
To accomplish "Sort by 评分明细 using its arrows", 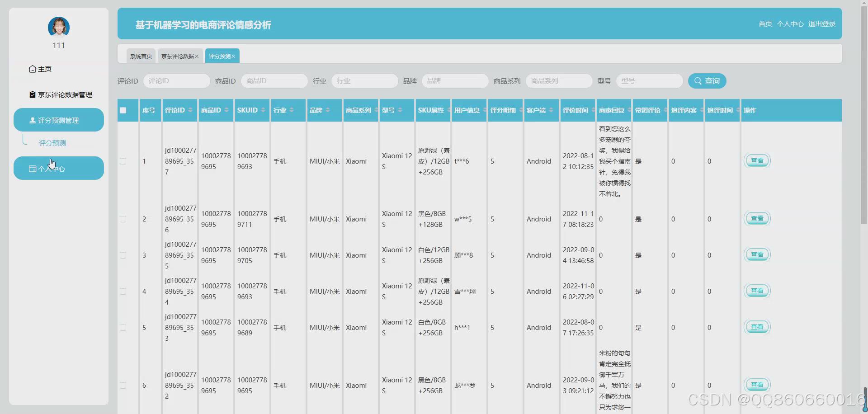I will (521, 110).
